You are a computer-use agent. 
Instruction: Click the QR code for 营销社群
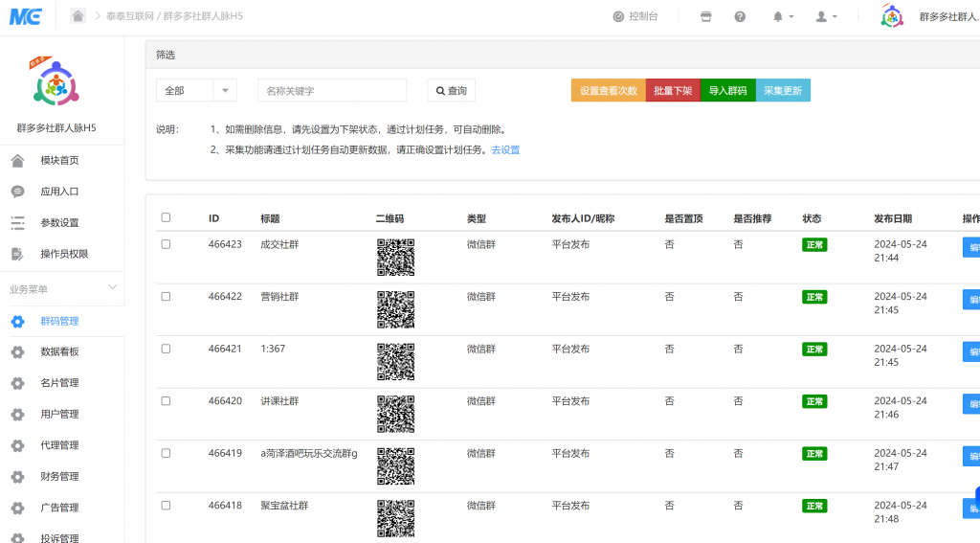coord(395,309)
